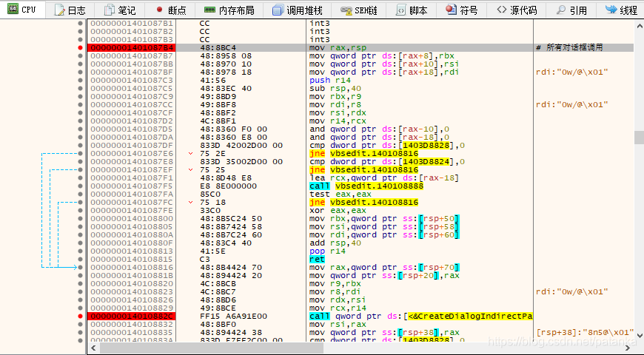Select the 'test eax,eax' instruction
The image size is (644, 355).
coord(340,194)
